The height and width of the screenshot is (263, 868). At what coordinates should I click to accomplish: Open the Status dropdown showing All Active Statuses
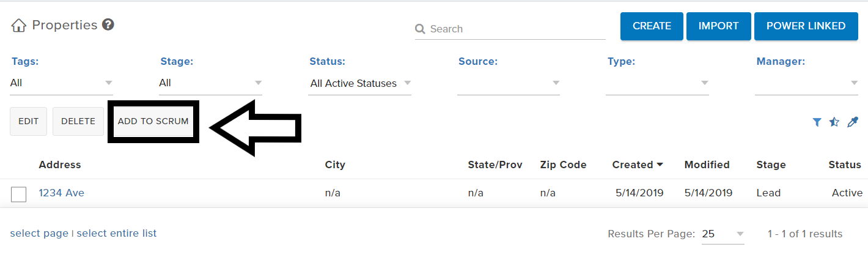[x=360, y=83]
